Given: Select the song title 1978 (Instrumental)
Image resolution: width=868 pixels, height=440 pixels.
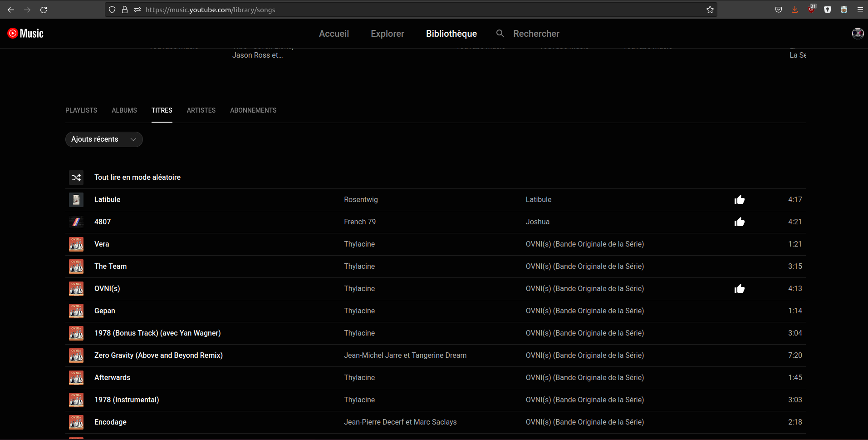Looking at the screenshot, I should click(x=127, y=400).
